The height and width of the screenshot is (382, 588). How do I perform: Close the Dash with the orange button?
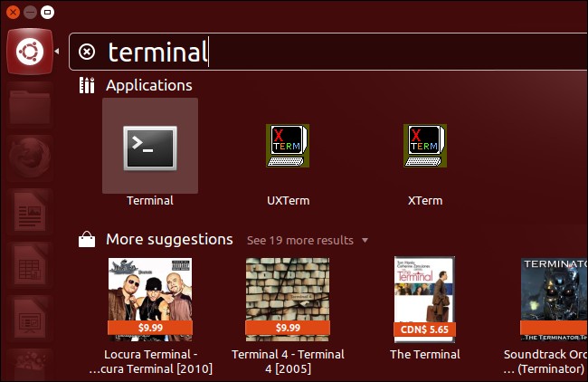13,12
